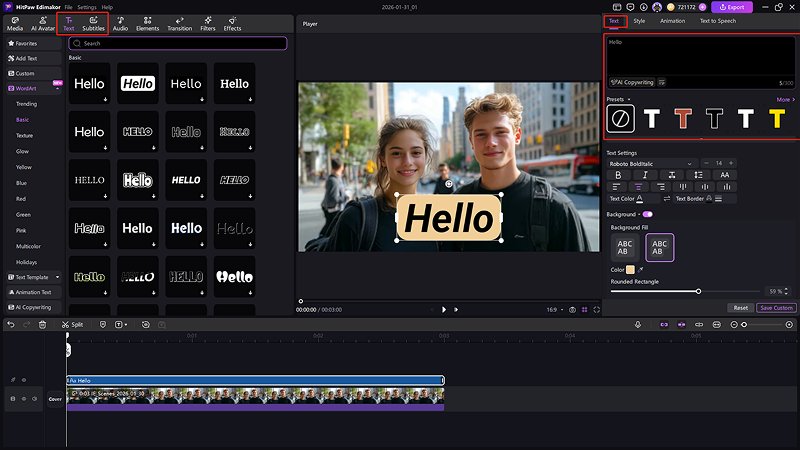Image resolution: width=800 pixels, height=450 pixels.
Task: Switch to the Style tab
Action: pyautogui.click(x=639, y=21)
